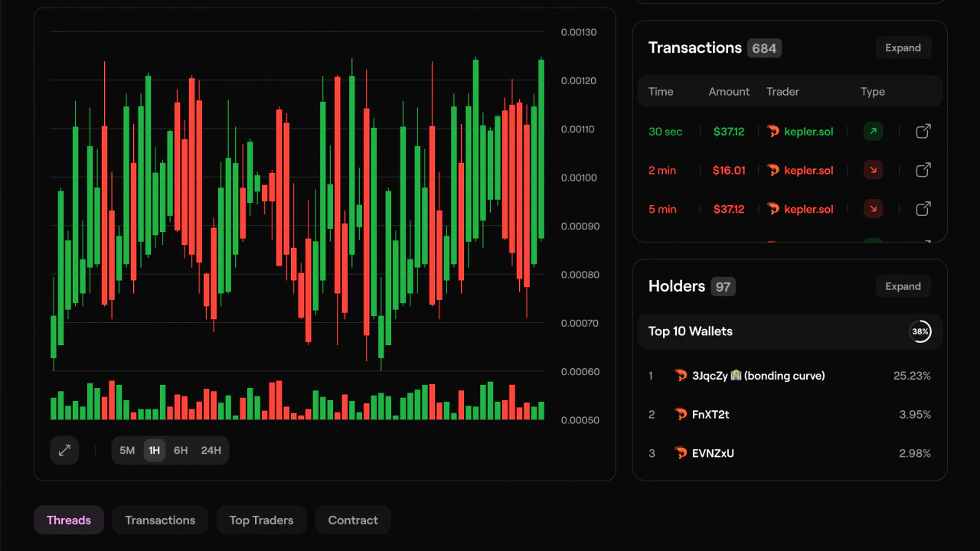The height and width of the screenshot is (551, 980).
Task: Set chart timeframe to 24H
Action: (211, 450)
